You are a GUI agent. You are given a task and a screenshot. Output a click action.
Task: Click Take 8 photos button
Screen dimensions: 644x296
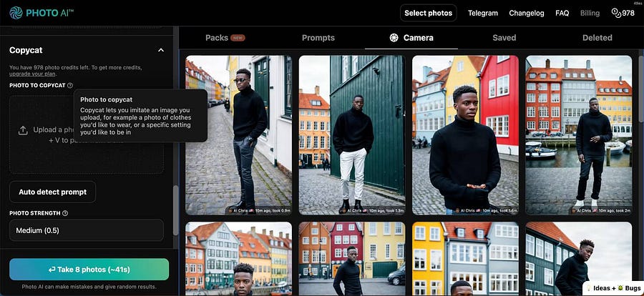89,270
